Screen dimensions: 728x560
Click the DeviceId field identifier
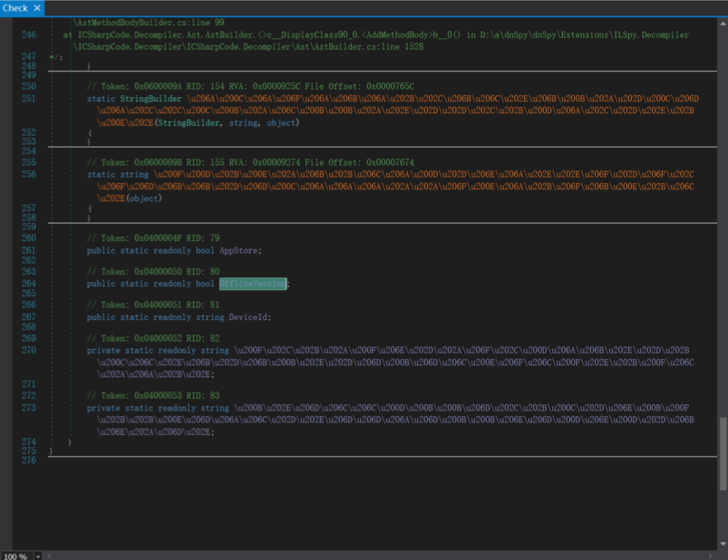pyautogui.click(x=248, y=317)
